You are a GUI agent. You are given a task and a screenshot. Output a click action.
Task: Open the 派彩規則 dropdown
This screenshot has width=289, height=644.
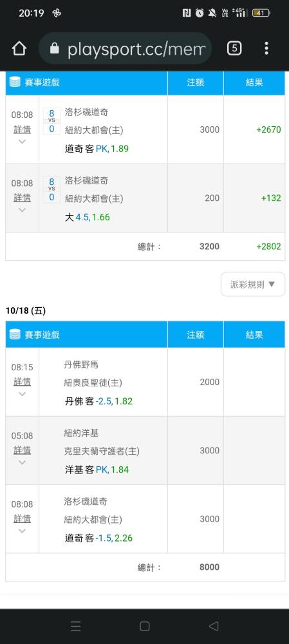253,284
